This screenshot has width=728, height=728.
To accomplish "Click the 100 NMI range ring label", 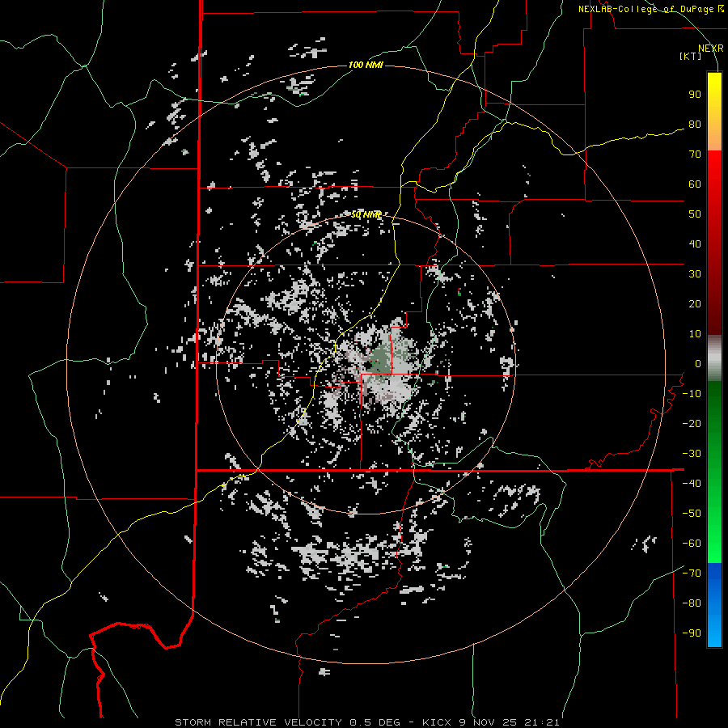I will pyautogui.click(x=366, y=65).
